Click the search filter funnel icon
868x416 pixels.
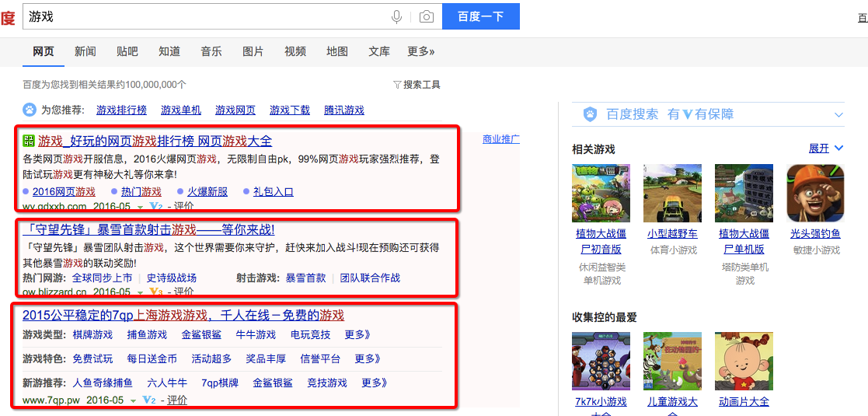[397, 85]
